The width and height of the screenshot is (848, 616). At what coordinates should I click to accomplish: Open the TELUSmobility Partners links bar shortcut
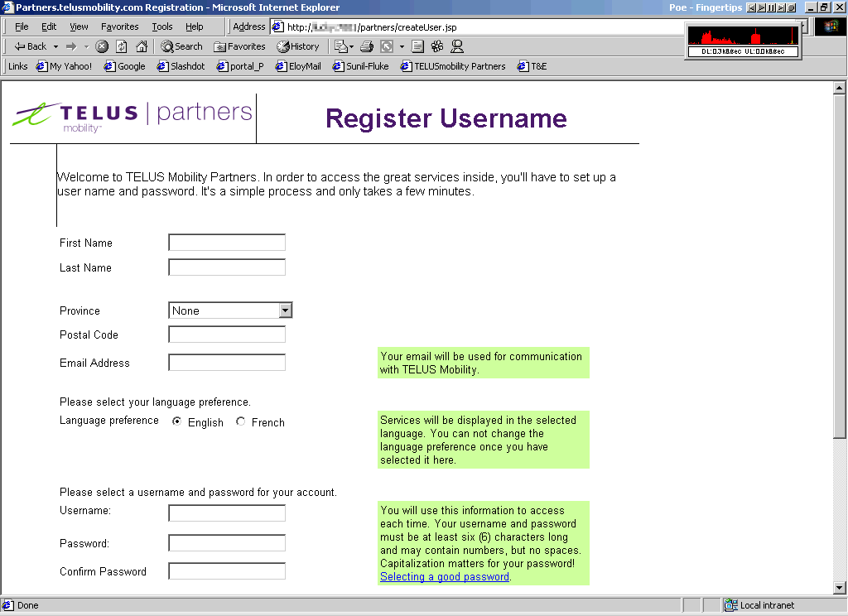click(453, 66)
